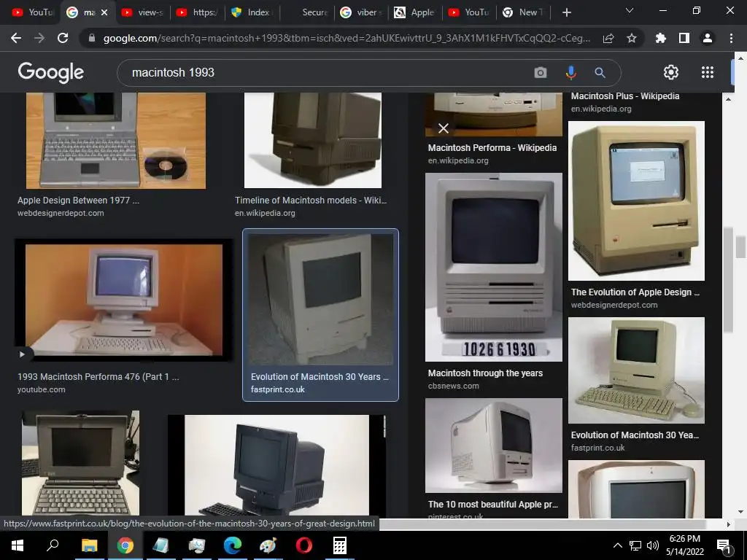Click the forward navigation arrow
Screen dimensions: 747x560
pyautogui.click(x=39, y=38)
